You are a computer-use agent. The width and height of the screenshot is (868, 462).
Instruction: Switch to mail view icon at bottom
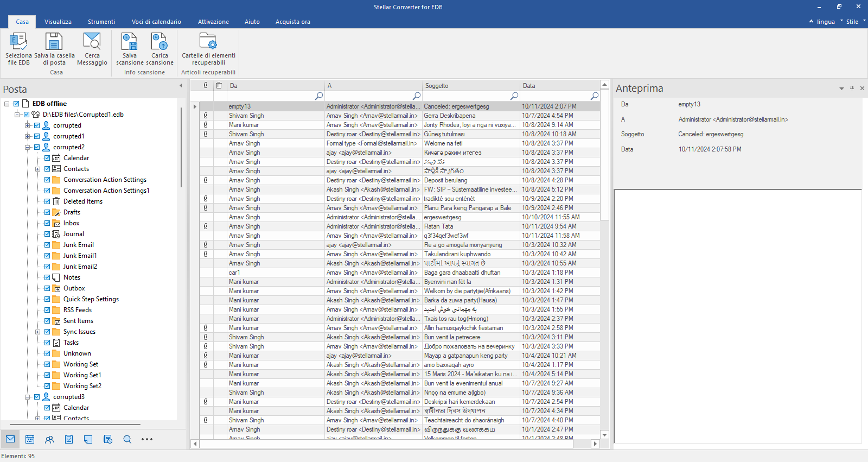[x=10, y=439]
